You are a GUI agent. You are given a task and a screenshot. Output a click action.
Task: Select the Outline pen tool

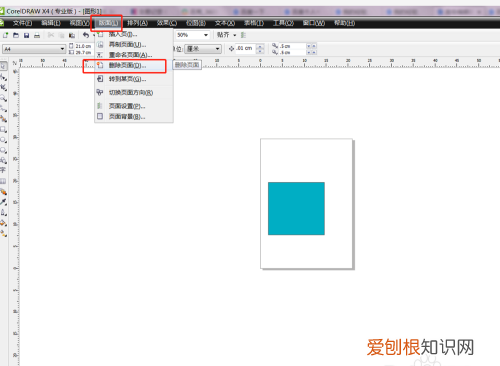click(3, 212)
